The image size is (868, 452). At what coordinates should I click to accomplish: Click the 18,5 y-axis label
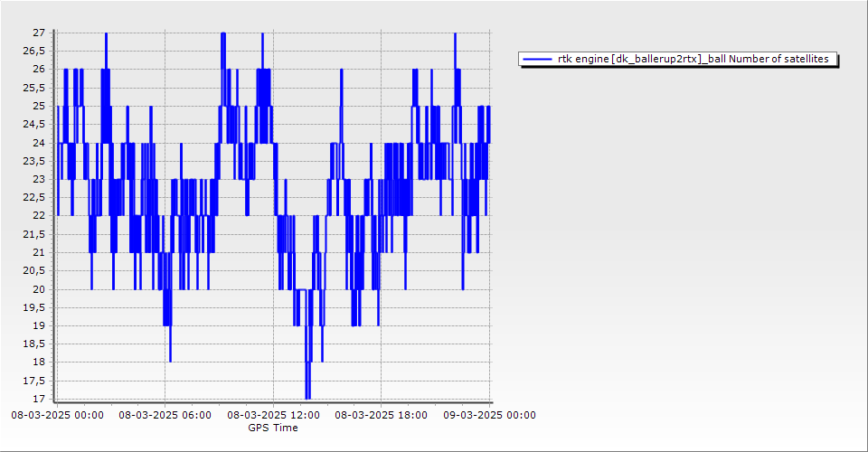34,344
